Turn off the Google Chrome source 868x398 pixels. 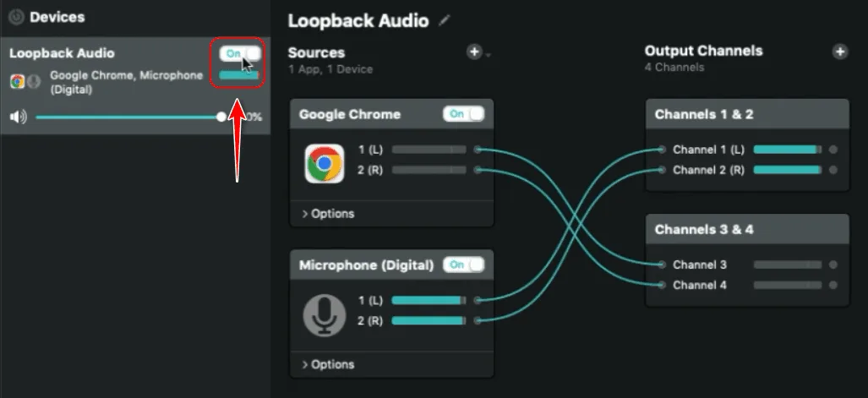click(x=463, y=114)
